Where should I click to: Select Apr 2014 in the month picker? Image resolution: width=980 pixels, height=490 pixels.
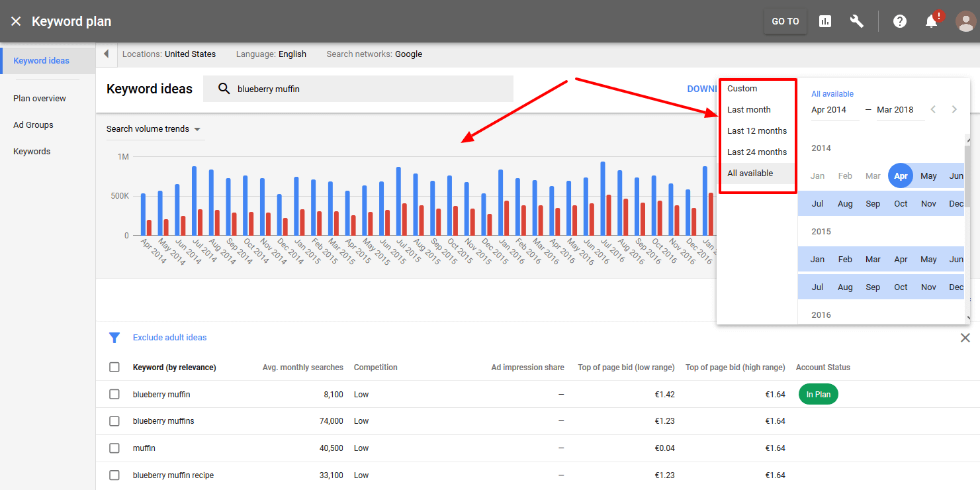[901, 175]
